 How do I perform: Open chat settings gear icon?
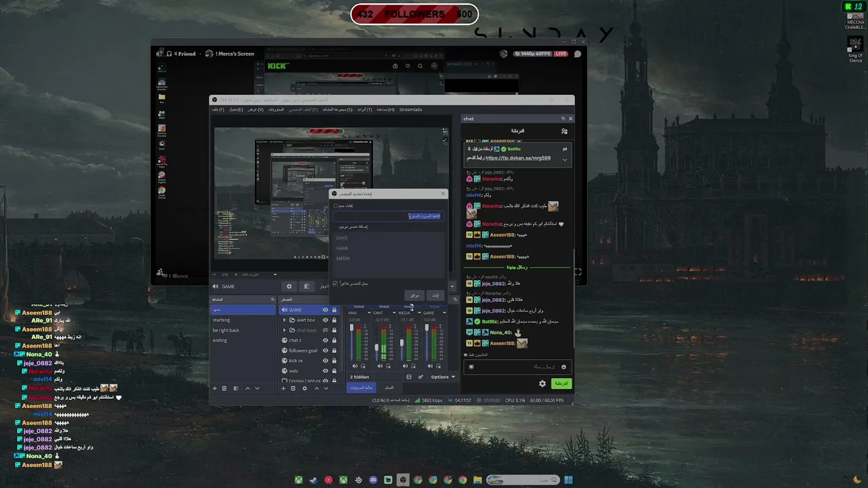(542, 384)
